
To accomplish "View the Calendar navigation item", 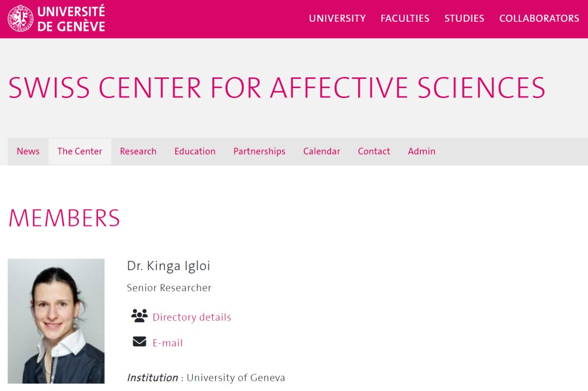I will point(321,151).
